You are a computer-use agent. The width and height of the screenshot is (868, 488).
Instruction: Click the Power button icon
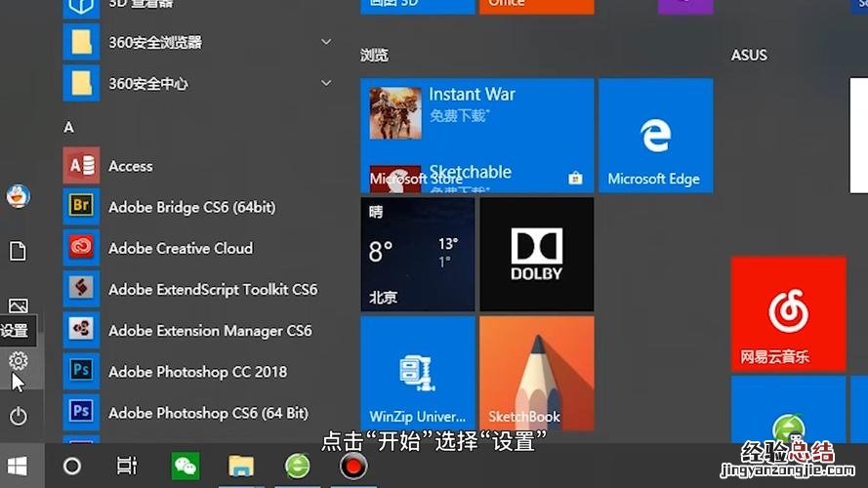(x=18, y=417)
